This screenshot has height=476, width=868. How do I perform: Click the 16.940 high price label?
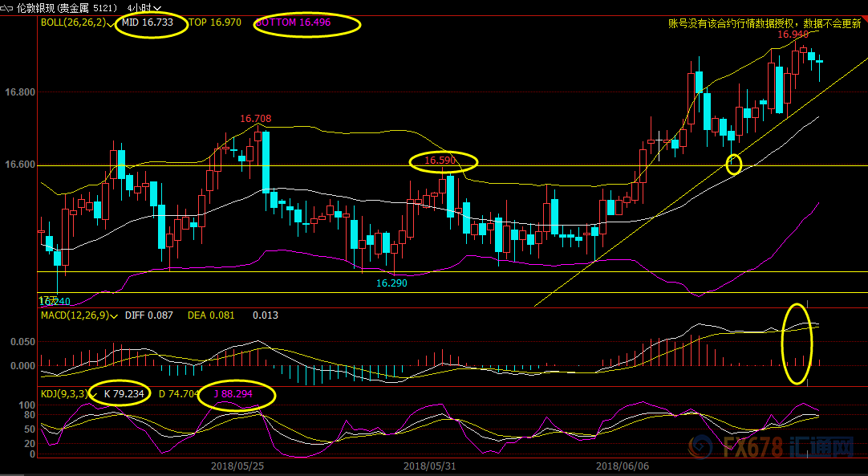pos(793,35)
